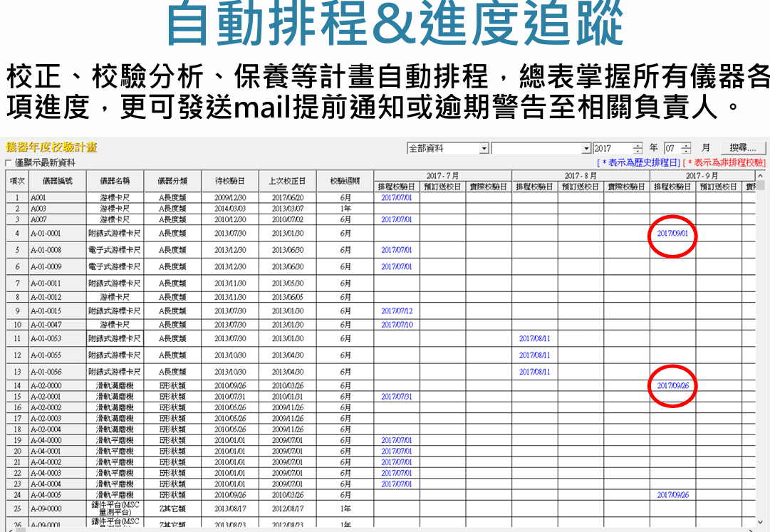The width and height of the screenshot is (770, 532).
Task: Click the 2017/08/11 date in row A-01-0053
Action: click(x=534, y=339)
